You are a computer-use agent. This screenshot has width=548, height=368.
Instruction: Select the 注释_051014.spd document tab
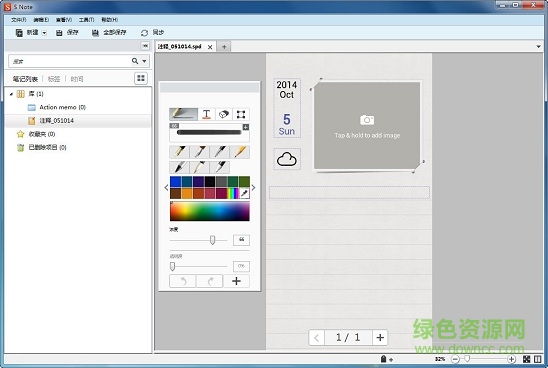pyautogui.click(x=180, y=46)
